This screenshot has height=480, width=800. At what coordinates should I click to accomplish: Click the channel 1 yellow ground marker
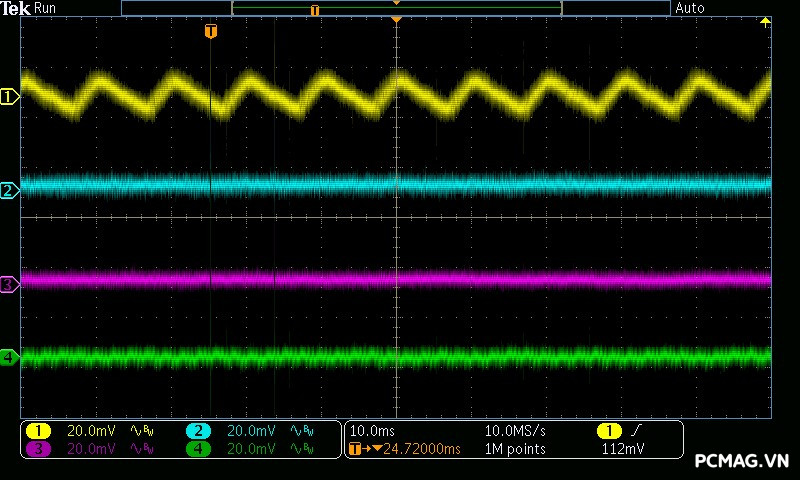coord(9,97)
